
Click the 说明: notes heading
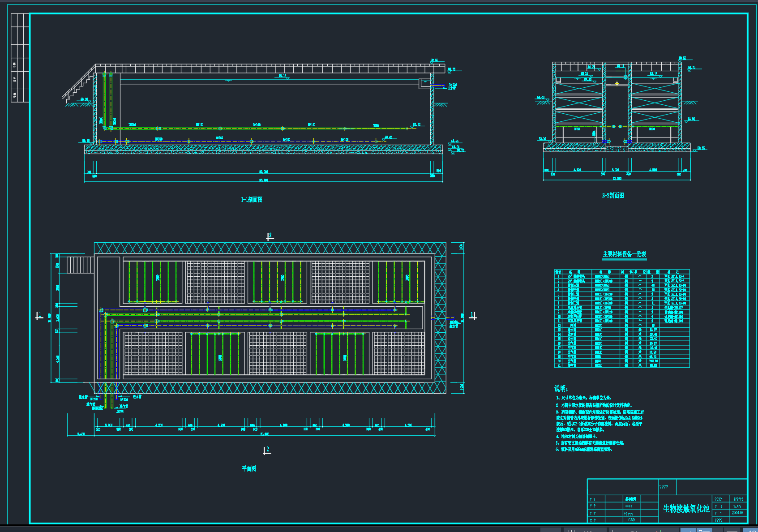tap(561, 388)
